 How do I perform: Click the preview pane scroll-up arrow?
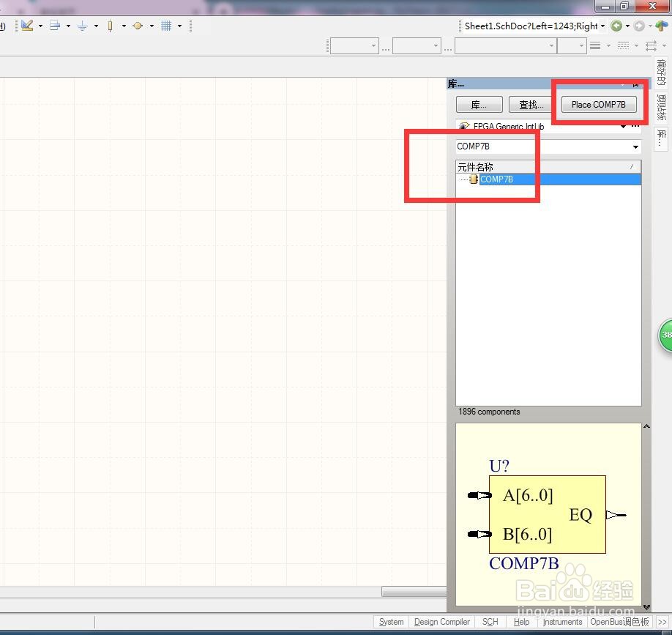point(646,426)
